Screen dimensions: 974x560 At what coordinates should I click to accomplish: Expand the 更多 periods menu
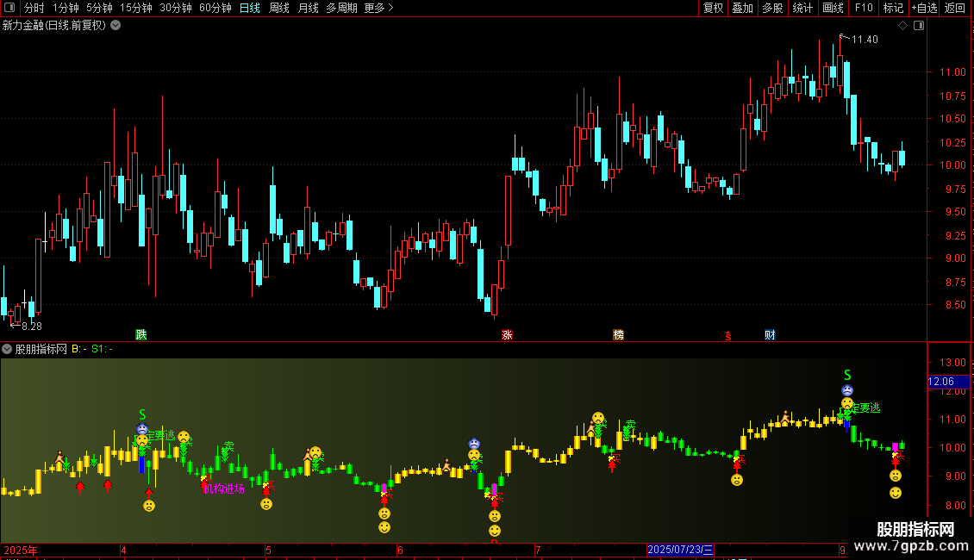click(379, 8)
